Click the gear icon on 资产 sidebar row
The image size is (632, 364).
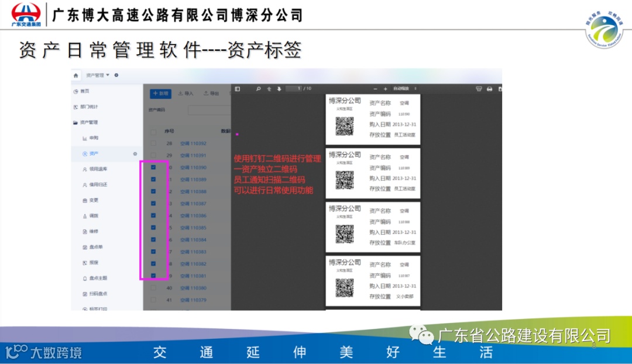(x=135, y=153)
